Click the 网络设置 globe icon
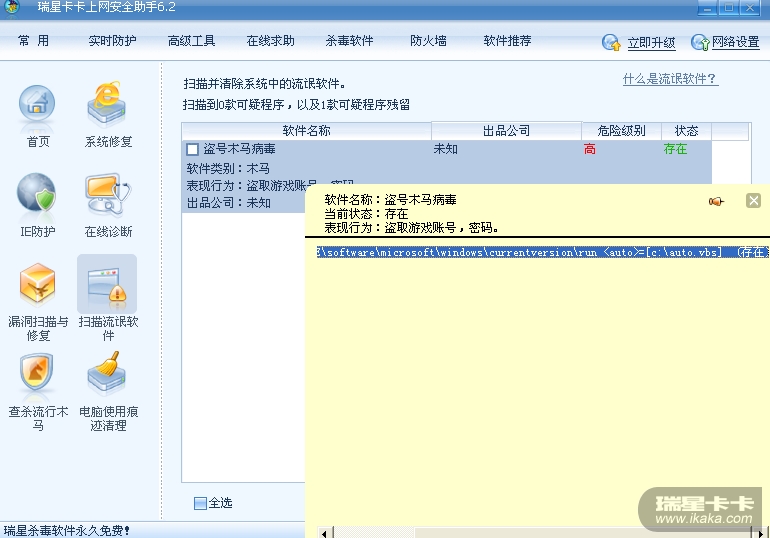 (700, 42)
